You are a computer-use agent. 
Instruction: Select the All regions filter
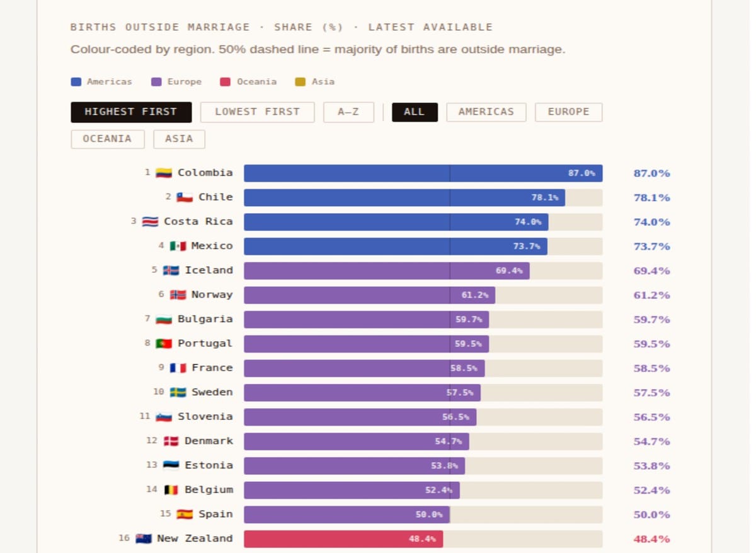tap(415, 112)
